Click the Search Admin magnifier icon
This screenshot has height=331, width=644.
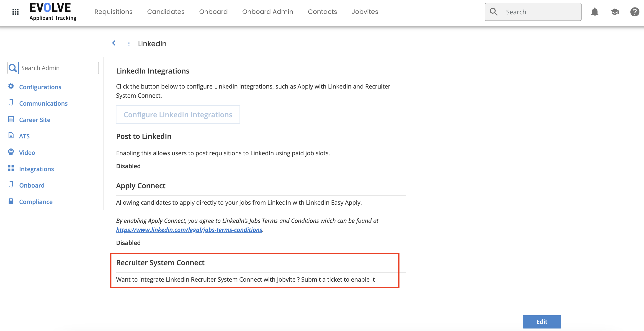tap(13, 68)
